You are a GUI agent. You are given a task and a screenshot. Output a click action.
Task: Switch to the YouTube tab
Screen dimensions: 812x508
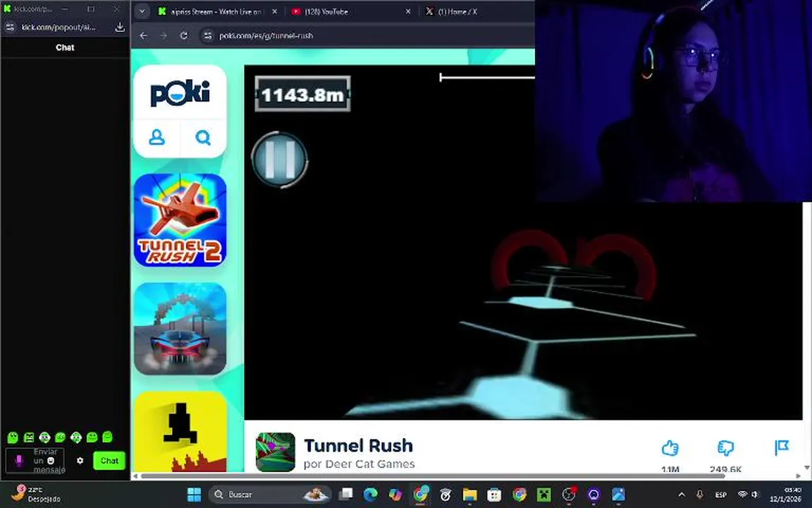tap(342, 11)
